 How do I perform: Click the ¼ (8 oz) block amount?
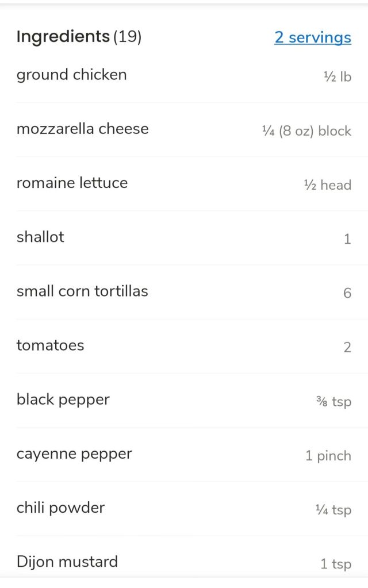pos(306,131)
